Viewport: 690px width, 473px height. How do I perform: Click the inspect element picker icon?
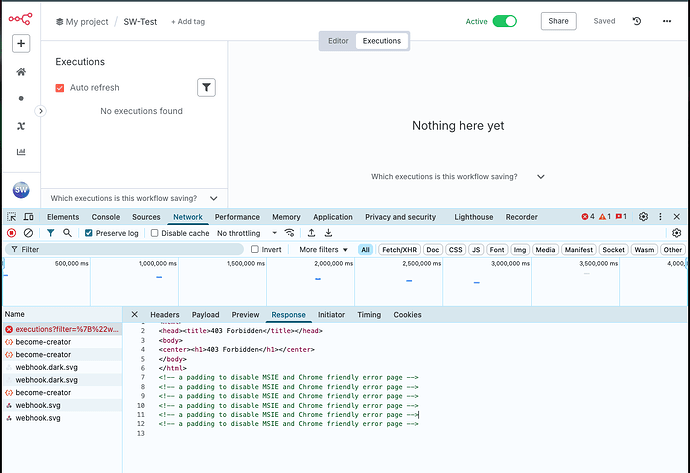[11, 216]
